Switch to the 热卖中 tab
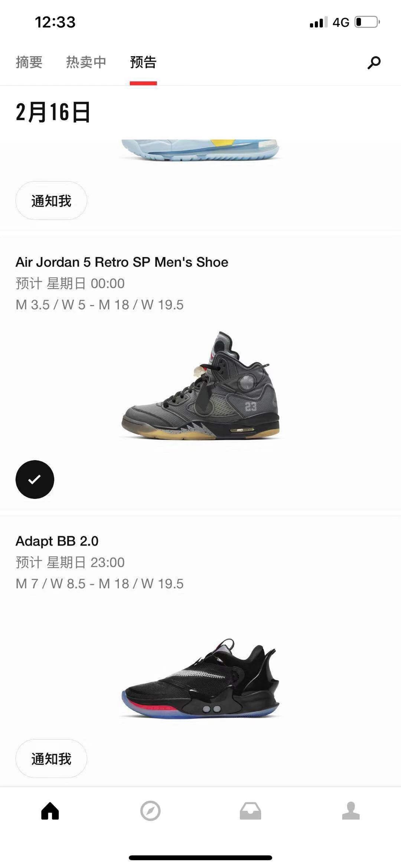The height and width of the screenshot is (868, 401). pyautogui.click(x=86, y=62)
